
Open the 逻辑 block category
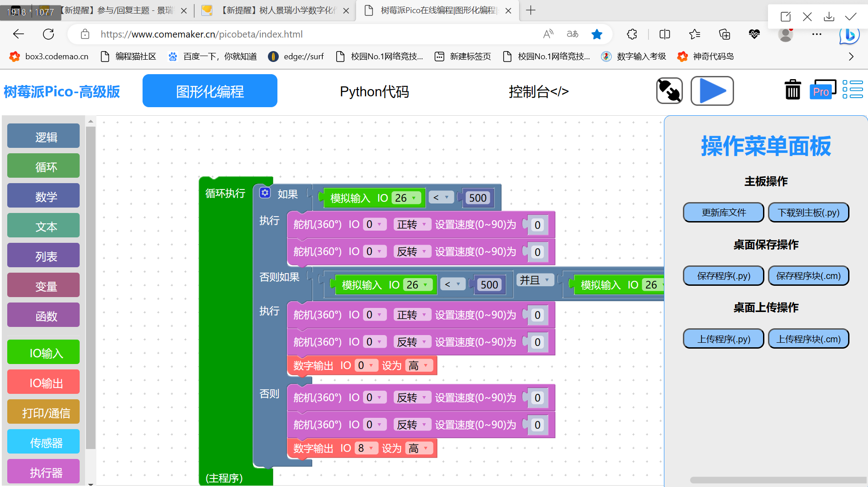[43, 136]
